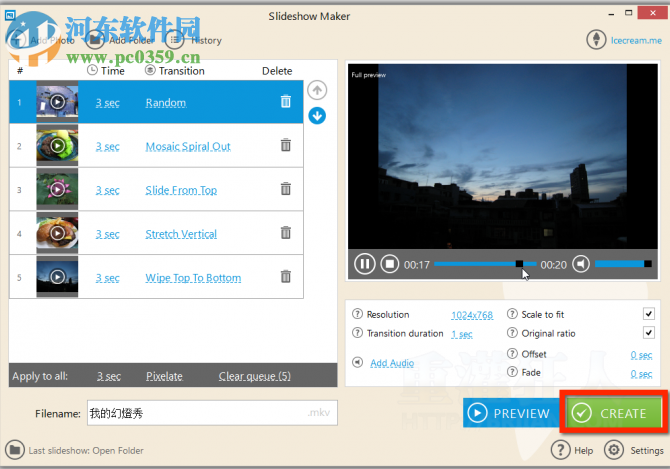Move selected slide up with arrow
Image resolution: width=670 pixels, height=469 pixels.
point(317,90)
